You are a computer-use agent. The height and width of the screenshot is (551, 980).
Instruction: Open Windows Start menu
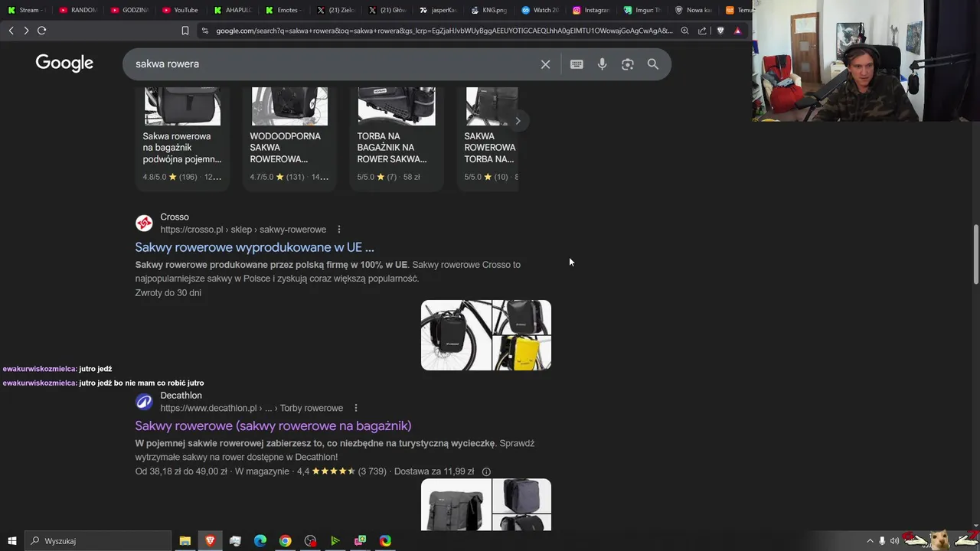11,541
